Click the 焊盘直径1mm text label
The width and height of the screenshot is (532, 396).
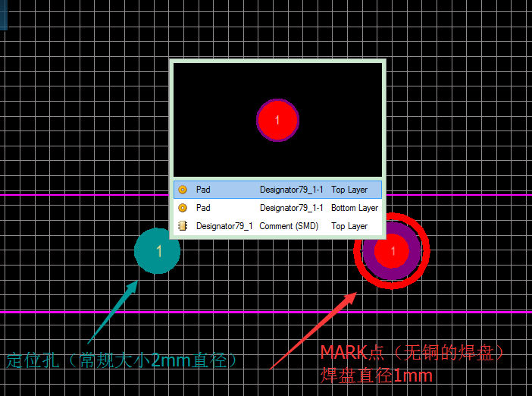(376, 376)
